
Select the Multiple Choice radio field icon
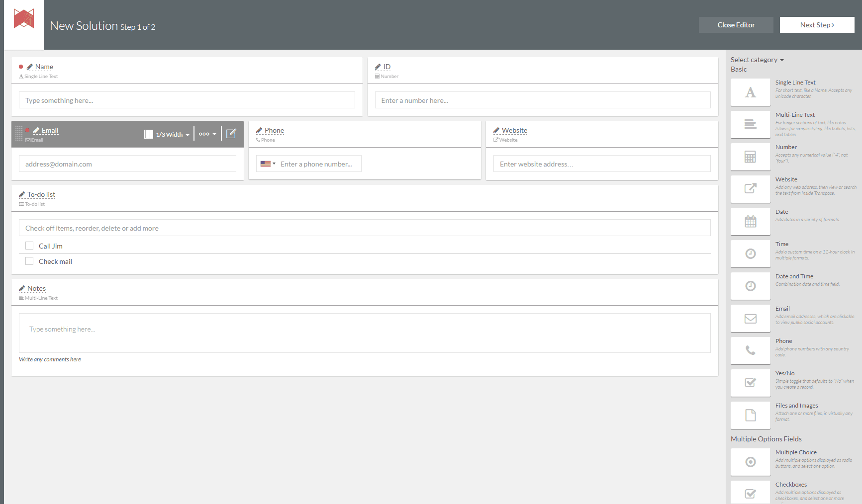pyautogui.click(x=751, y=462)
